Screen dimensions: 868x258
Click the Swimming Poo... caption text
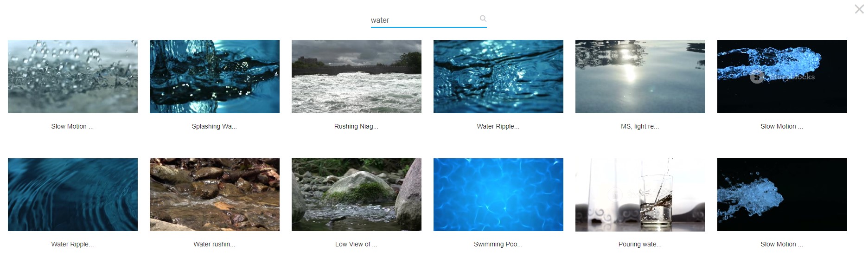pos(498,244)
